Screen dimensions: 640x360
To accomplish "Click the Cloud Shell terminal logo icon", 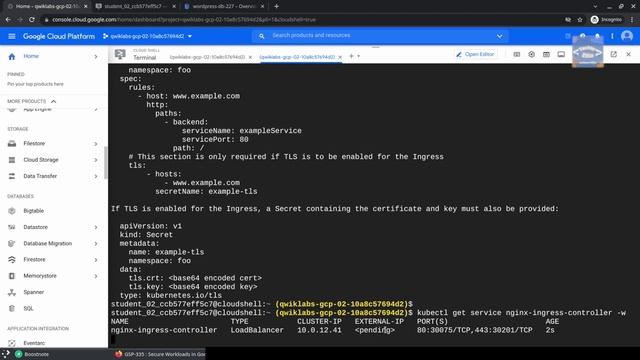I will tap(120, 54).
